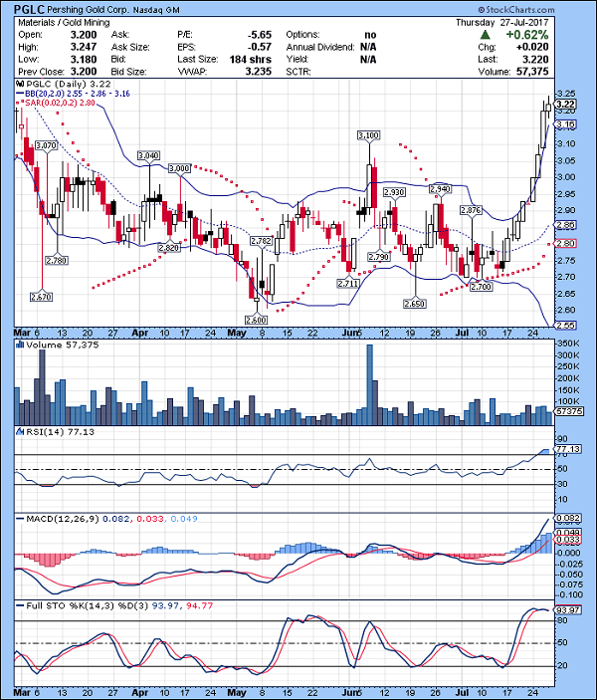
Task: Click the 2.940 price annotation
Action: coord(441,189)
